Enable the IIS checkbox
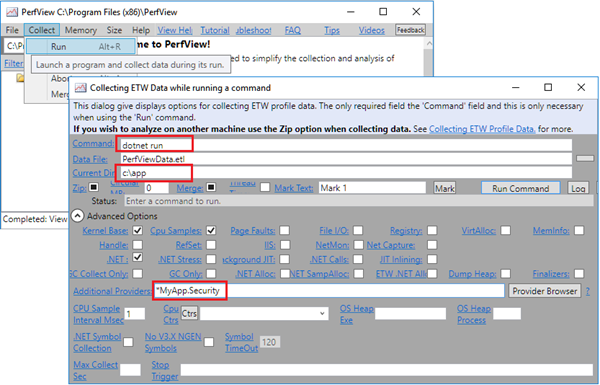Image resolution: width=600 pixels, height=385 pixels. coord(285,245)
